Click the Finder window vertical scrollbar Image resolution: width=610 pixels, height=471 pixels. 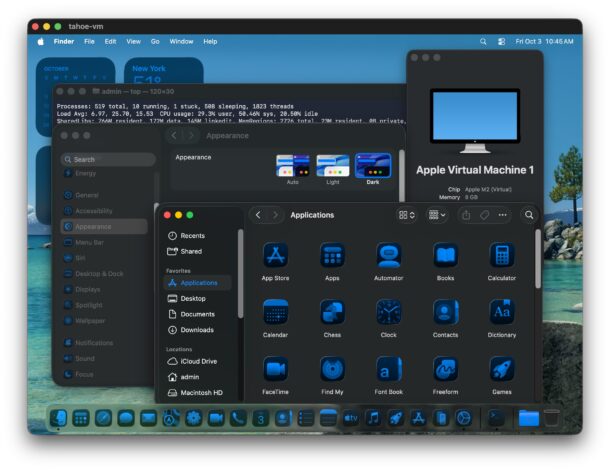point(538,259)
